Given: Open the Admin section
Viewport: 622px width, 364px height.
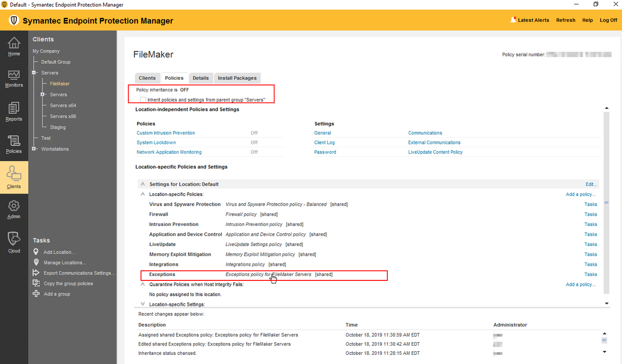Looking at the screenshot, I should [x=14, y=209].
